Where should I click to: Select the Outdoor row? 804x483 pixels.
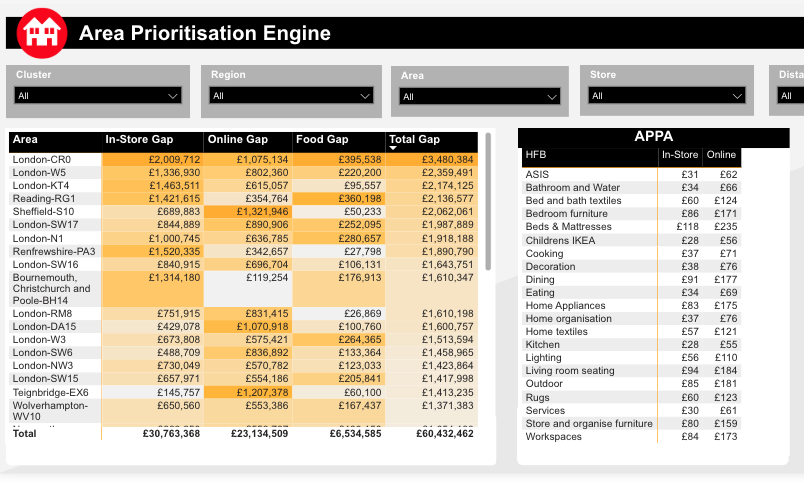[x=631, y=384]
